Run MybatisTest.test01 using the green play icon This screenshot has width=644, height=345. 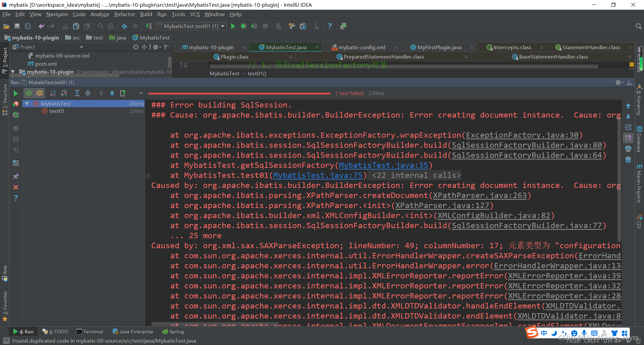pos(233,26)
